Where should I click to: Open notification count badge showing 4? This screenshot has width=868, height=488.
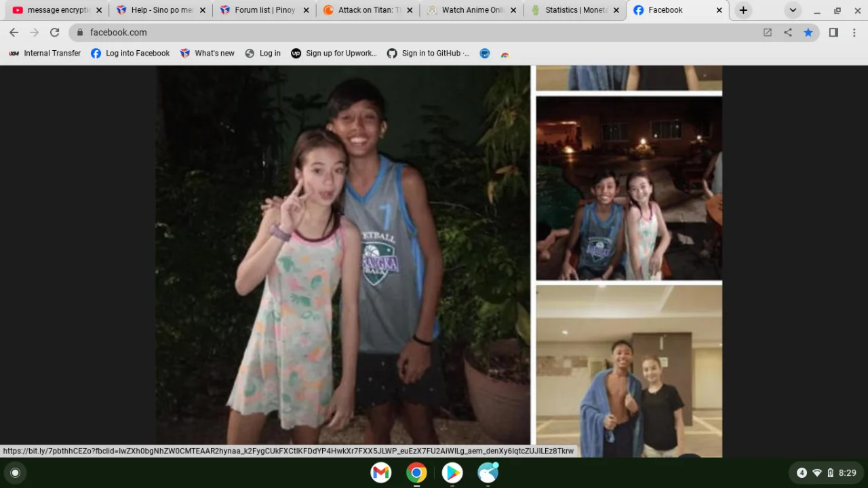coord(802,473)
